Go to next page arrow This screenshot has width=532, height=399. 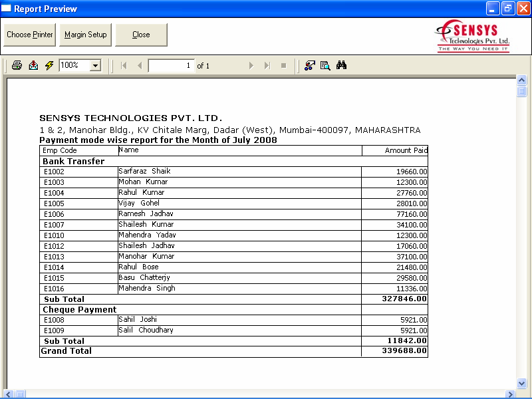251,65
